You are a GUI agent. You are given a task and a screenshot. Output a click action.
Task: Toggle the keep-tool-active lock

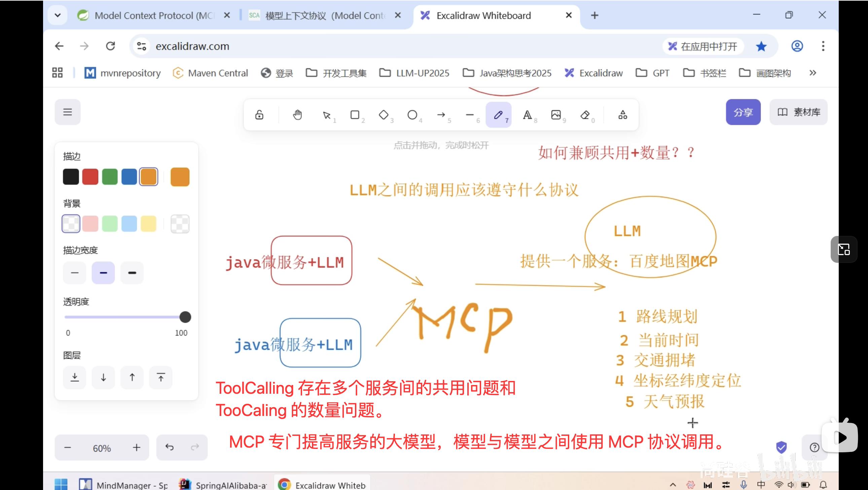[x=259, y=115]
